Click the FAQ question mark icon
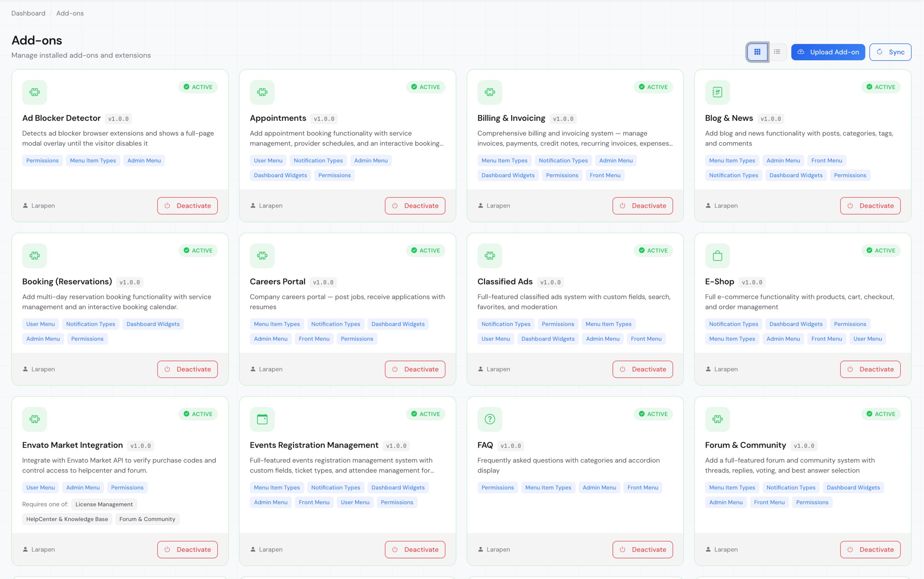Image resolution: width=924 pixels, height=579 pixels. pos(489,419)
